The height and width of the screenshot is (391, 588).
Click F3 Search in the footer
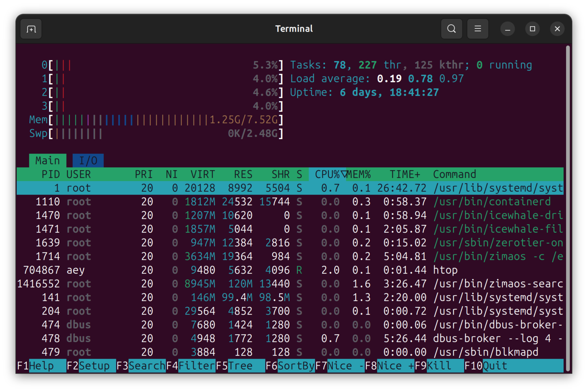141,366
